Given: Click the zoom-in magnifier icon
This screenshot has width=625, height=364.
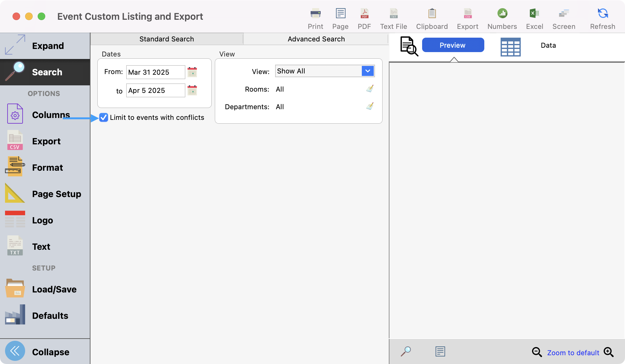Looking at the screenshot, I should (609, 352).
